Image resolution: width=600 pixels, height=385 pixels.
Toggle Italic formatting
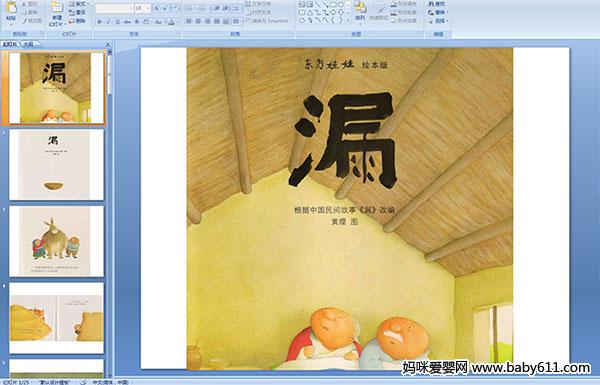tap(108, 22)
